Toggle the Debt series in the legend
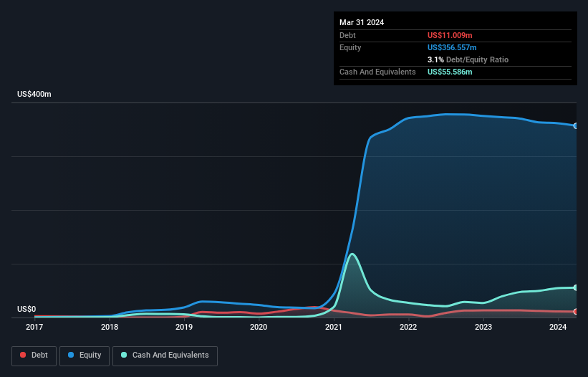The height and width of the screenshot is (377, 588). point(34,355)
